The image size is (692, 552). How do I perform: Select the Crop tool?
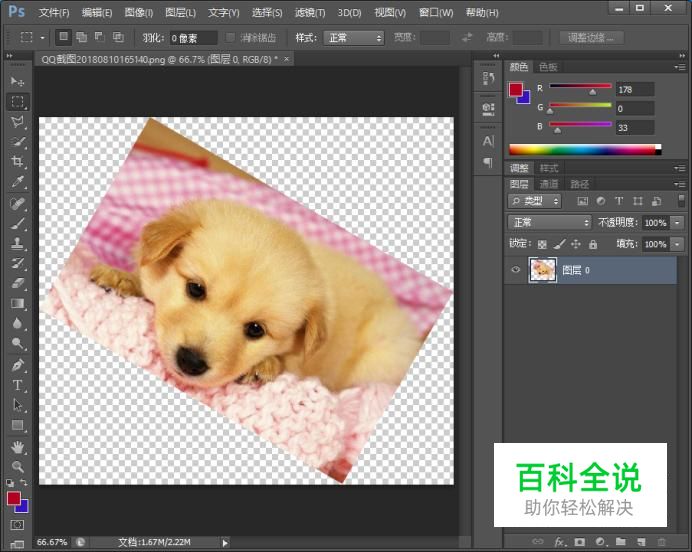[18, 162]
